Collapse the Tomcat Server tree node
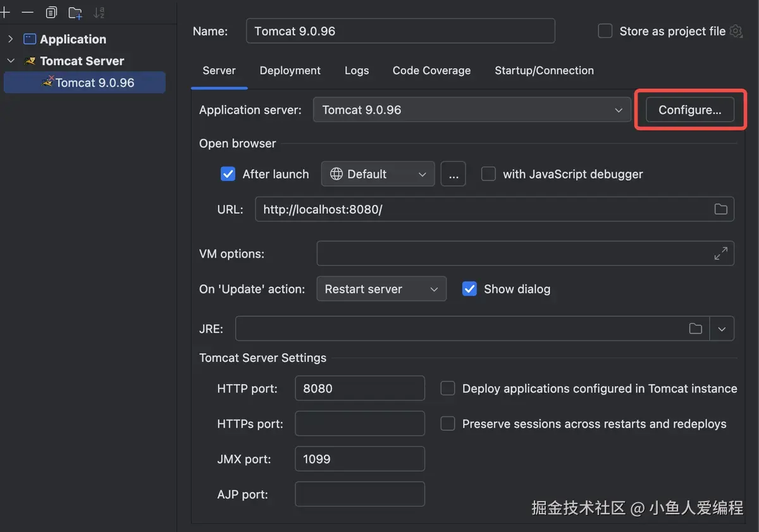759x532 pixels. coord(10,61)
